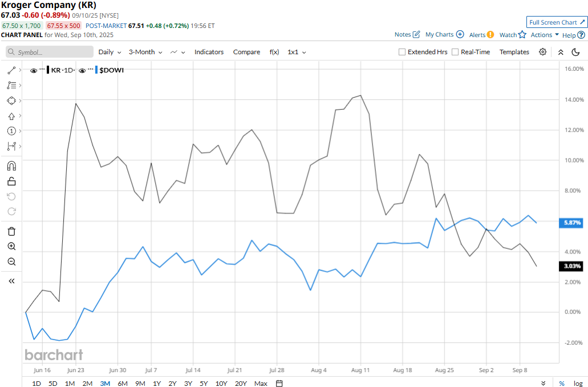588x387 pixels.
Task: Switch to the 5D time range
Action: coord(53,383)
